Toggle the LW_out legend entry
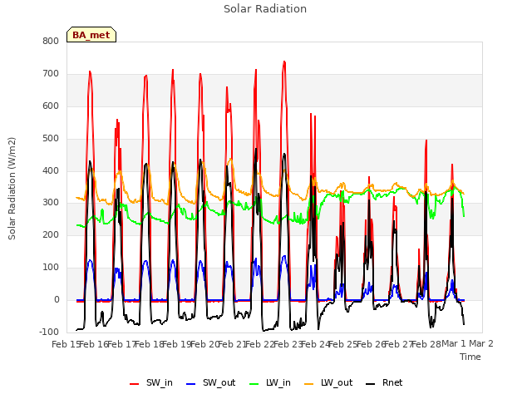 328,382
